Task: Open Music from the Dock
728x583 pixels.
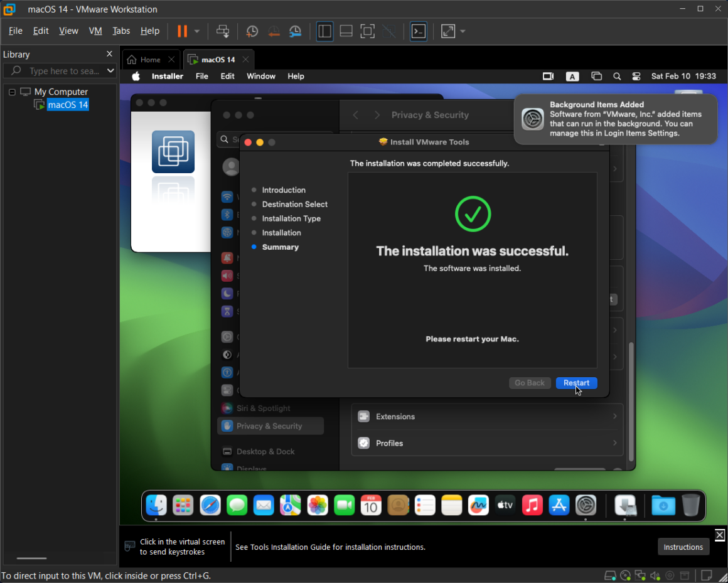Action: [532, 505]
